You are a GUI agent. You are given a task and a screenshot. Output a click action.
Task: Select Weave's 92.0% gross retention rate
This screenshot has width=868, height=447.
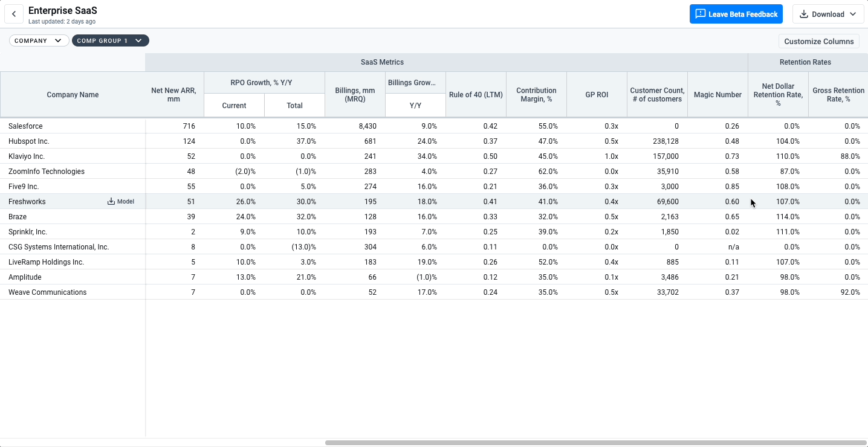[x=849, y=292]
